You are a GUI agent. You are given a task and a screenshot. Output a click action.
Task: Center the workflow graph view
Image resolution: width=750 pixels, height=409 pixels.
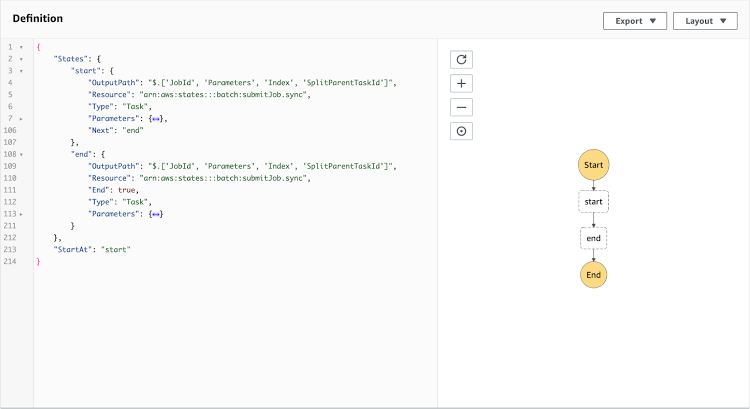click(x=461, y=131)
